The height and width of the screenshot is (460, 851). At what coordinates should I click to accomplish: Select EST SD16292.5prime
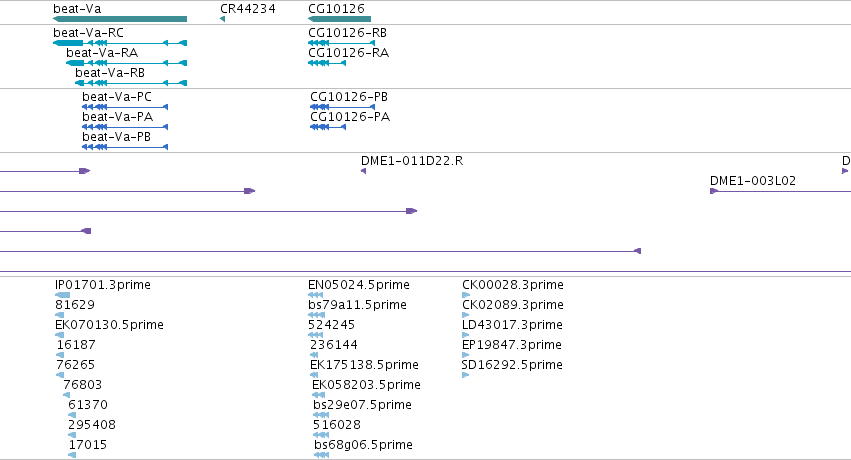465,375
